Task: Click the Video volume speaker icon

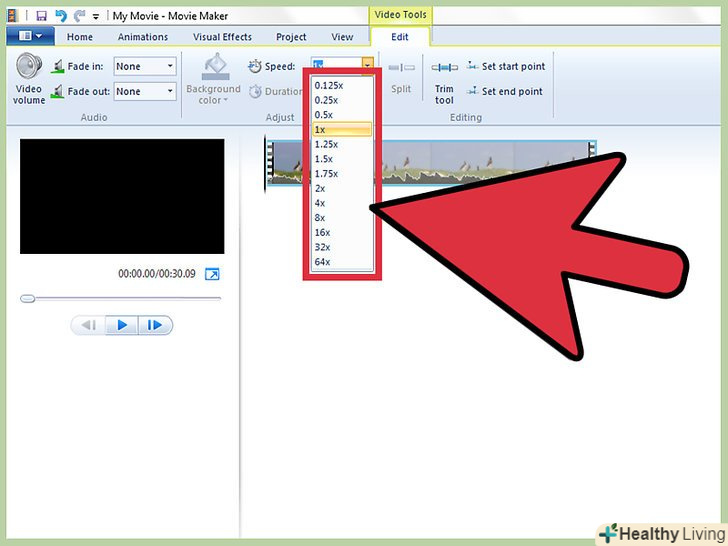Action: click(x=29, y=65)
